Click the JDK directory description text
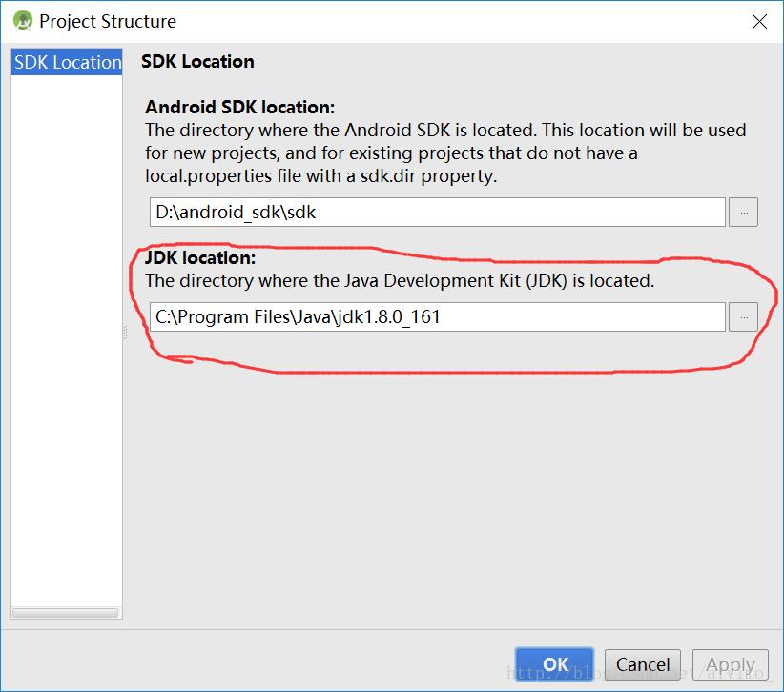Viewport: 784px width, 692px height. [x=399, y=281]
